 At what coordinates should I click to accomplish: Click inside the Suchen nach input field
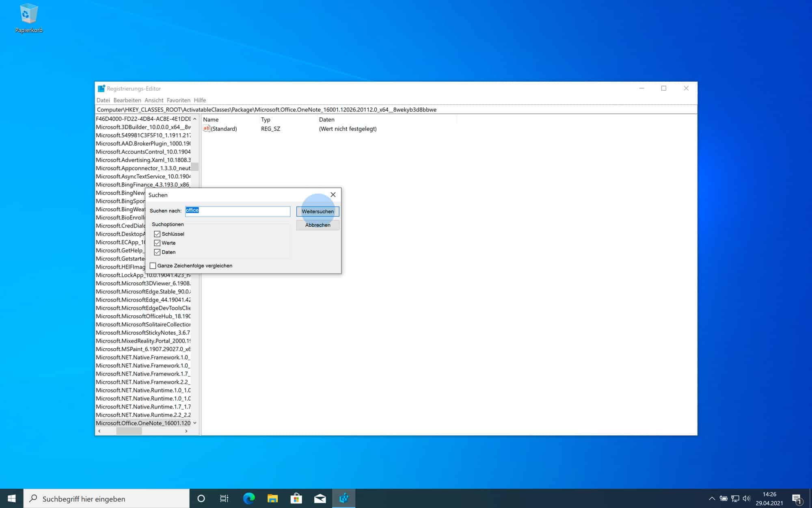point(238,211)
